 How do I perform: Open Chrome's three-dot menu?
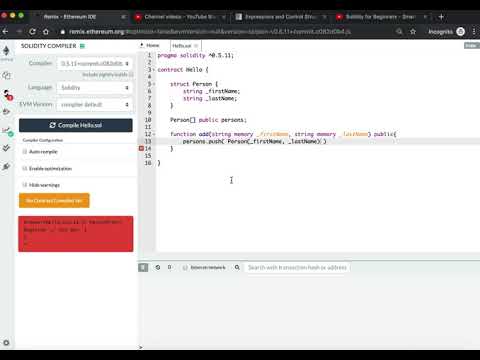[474, 32]
